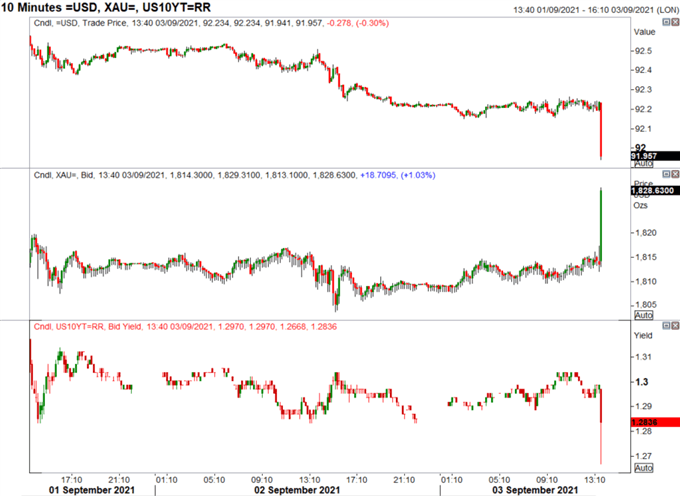
Task: Click the 09:10 time label on 02 September
Action: [262, 480]
